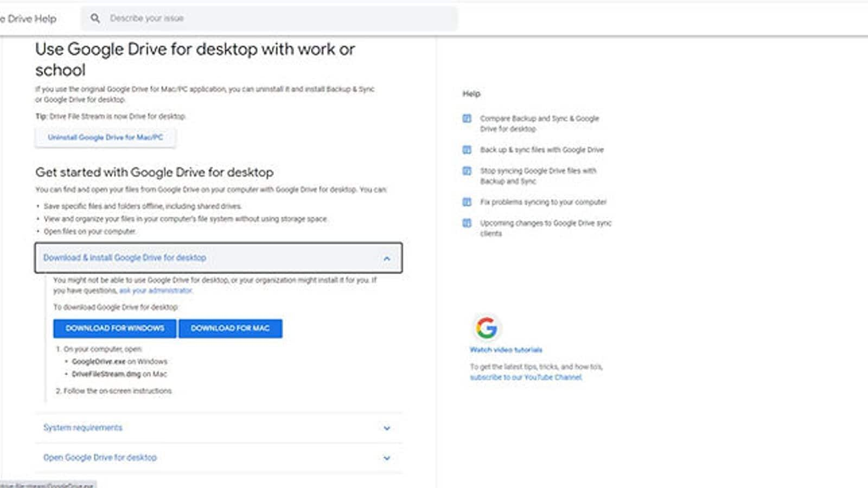Open Back up & sync files with Google Drive
868x488 pixels.
click(541, 150)
